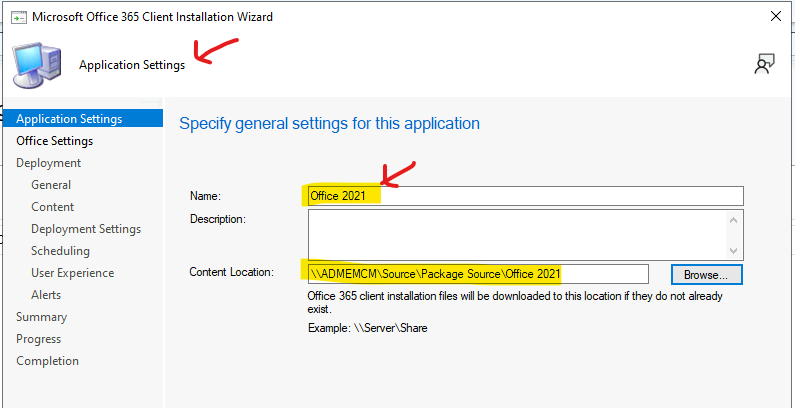The width and height of the screenshot is (795, 408).
Task: Click the wizard title bar icon
Action: click(19, 17)
